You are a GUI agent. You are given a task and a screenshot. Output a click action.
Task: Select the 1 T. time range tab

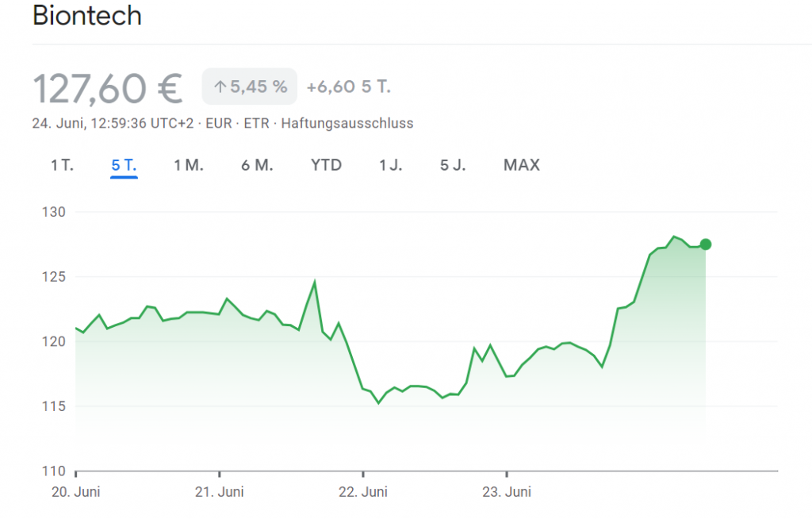pos(62,165)
